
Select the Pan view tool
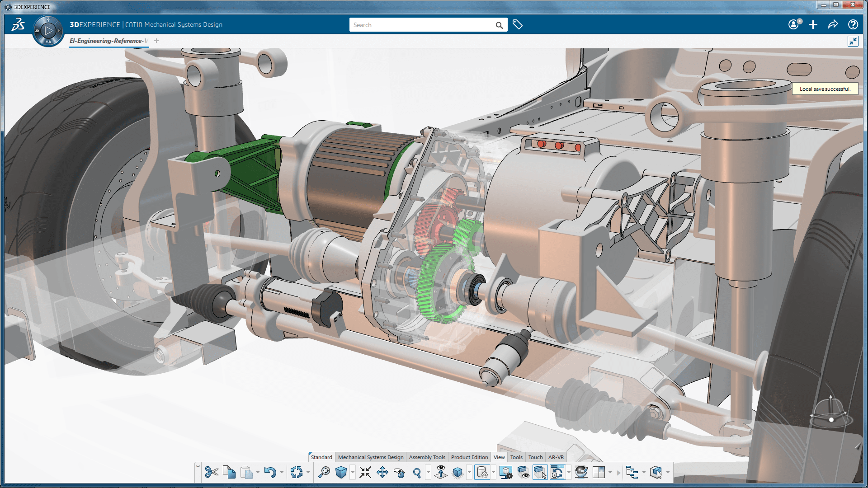(382, 472)
